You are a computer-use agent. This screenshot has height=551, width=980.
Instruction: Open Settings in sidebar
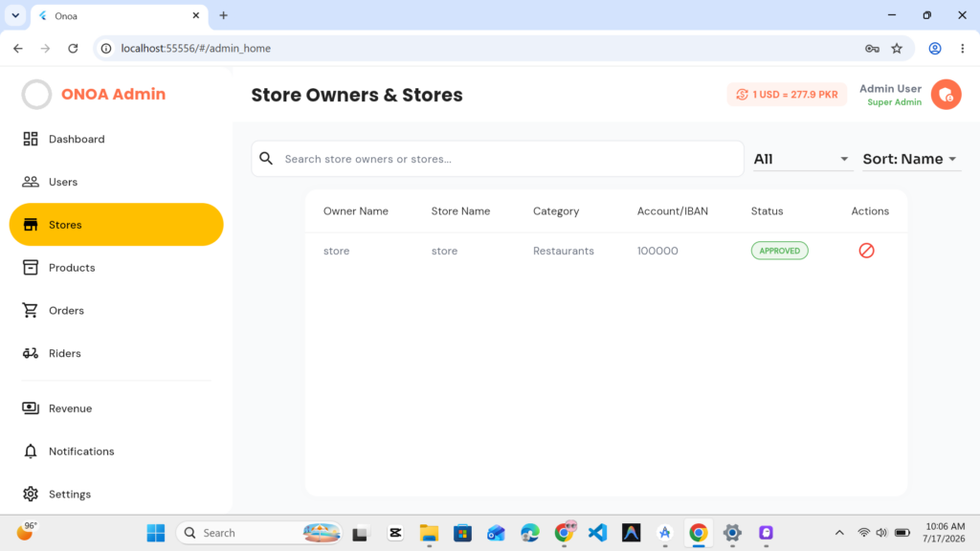point(116,495)
